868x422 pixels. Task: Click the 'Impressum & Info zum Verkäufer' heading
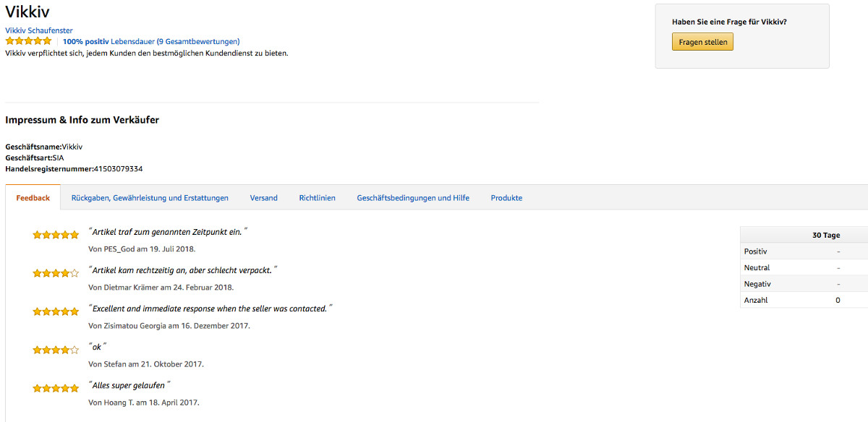82,120
